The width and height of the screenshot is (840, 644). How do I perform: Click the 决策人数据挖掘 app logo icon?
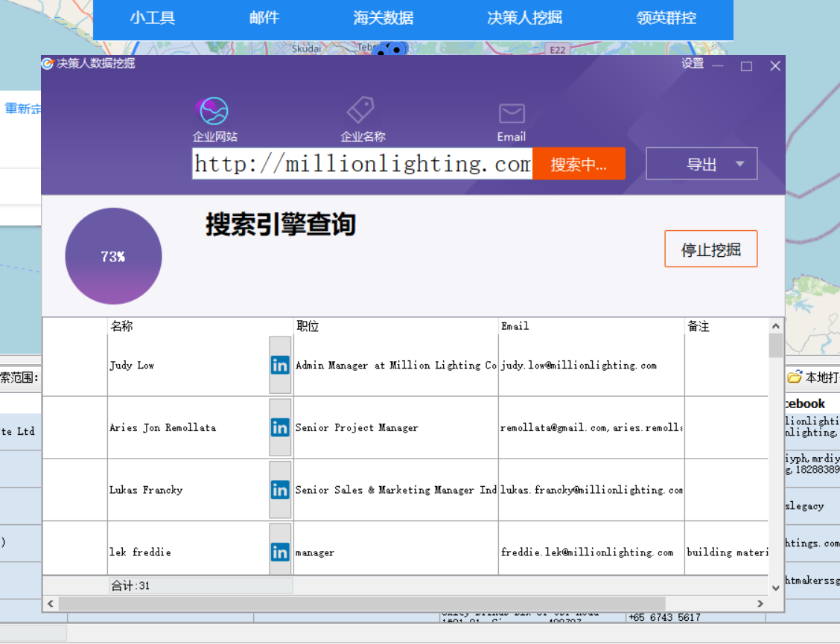tap(48, 64)
